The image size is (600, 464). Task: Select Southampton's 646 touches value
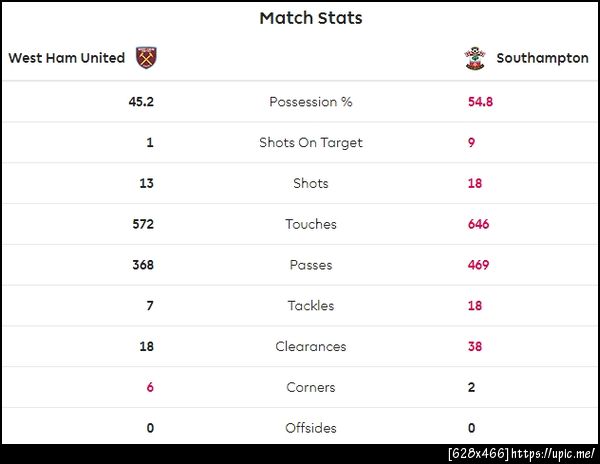pyautogui.click(x=478, y=225)
